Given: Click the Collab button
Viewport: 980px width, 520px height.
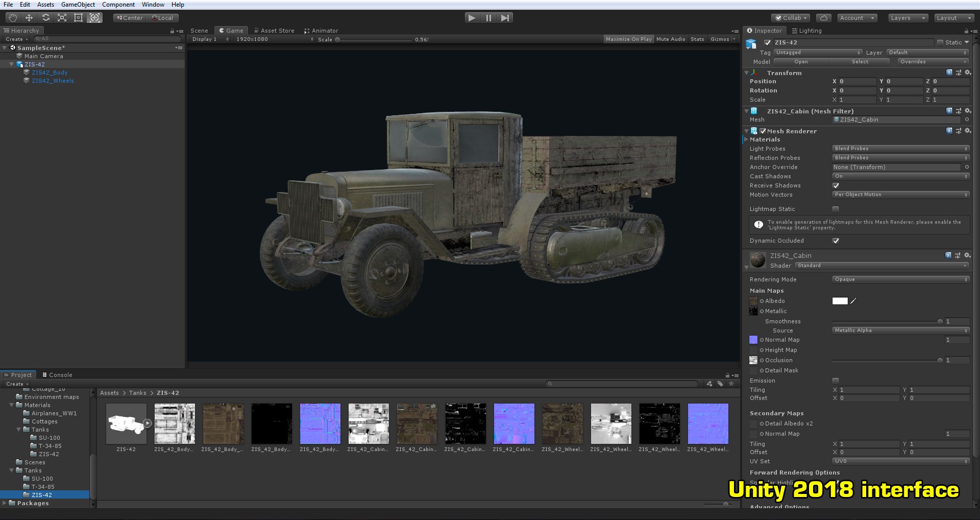Looking at the screenshot, I should point(790,18).
